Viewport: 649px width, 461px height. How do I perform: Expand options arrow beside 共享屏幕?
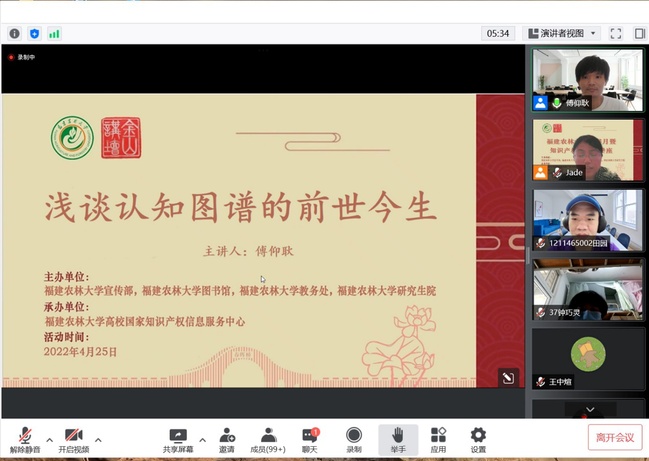click(x=203, y=439)
